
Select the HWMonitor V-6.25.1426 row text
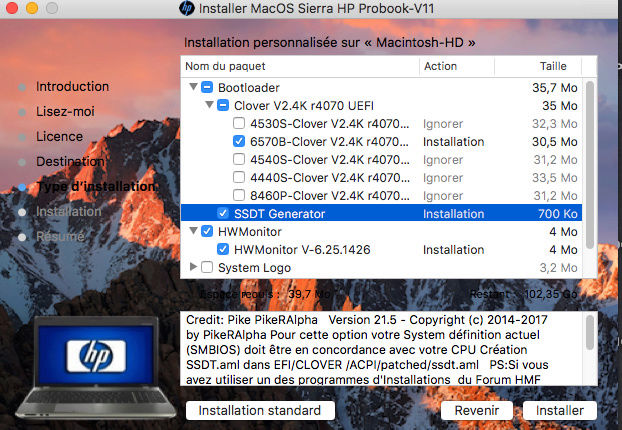click(x=302, y=250)
